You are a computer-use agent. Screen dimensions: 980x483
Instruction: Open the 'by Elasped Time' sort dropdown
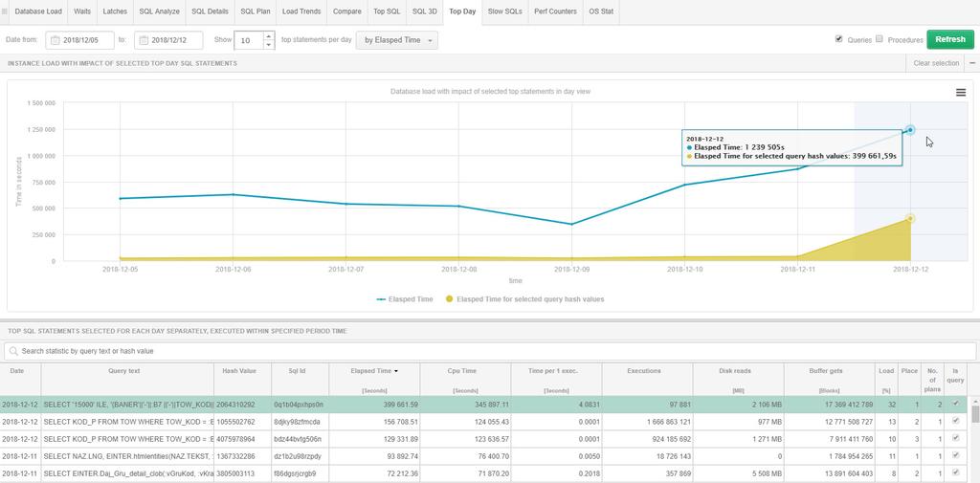[x=397, y=40]
